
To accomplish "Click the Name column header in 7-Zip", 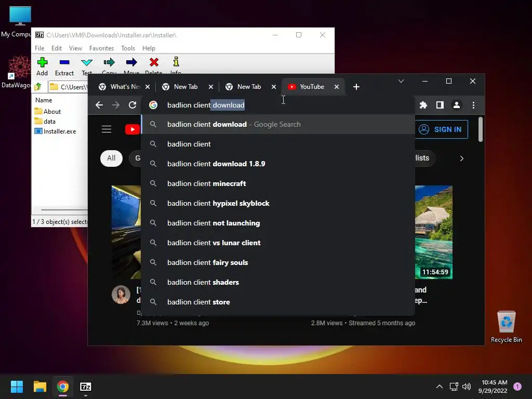I will (44, 100).
